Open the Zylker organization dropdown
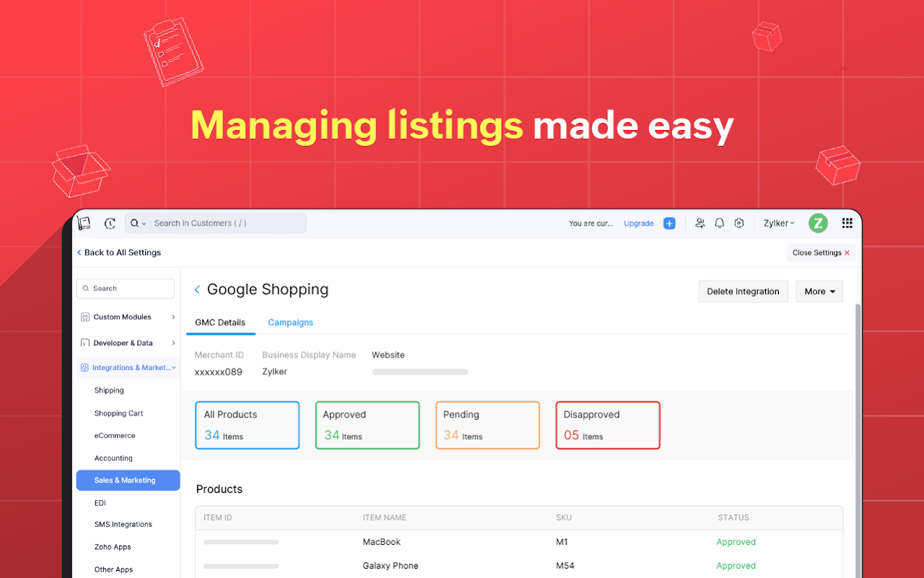The width and height of the screenshot is (924, 578). point(779,223)
